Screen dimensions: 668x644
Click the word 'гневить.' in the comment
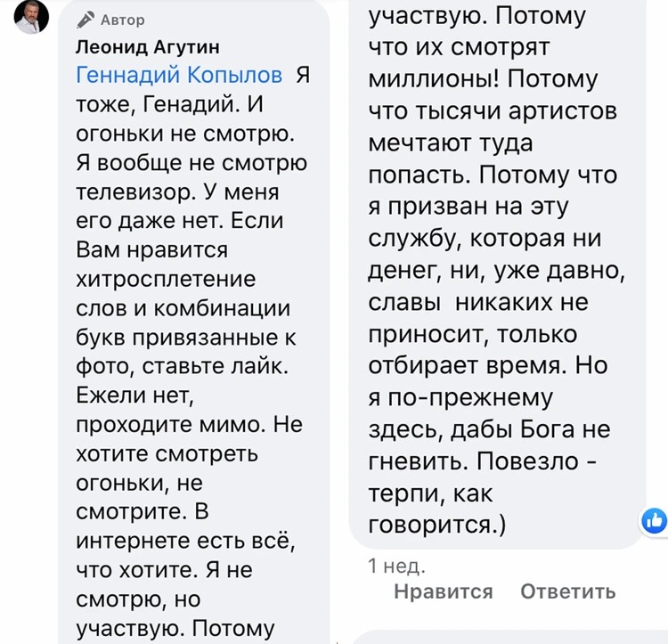[418, 461]
